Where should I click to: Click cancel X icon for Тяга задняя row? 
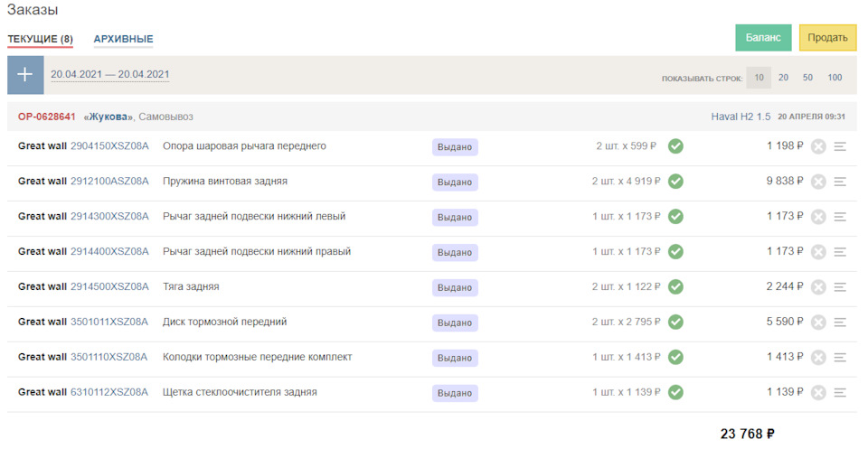pos(818,287)
